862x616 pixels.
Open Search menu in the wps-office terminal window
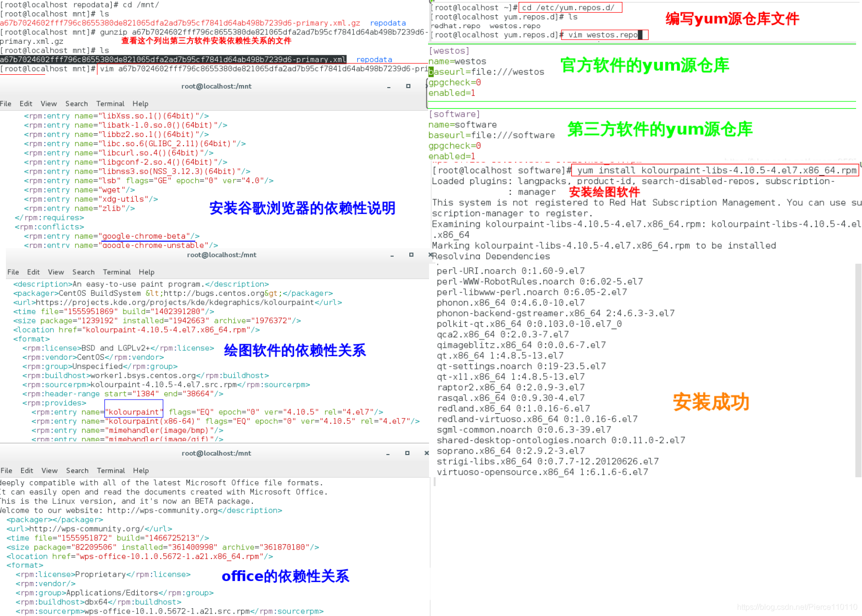pyautogui.click(x=77, y=471)
